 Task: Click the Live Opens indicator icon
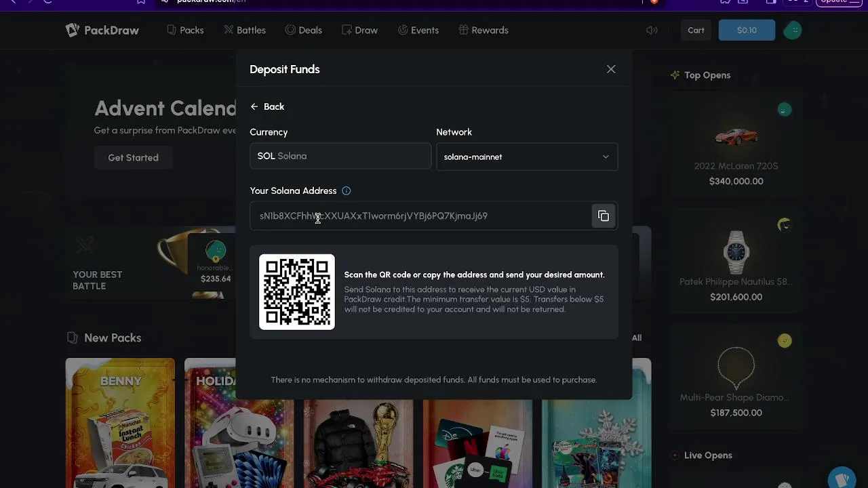pyautogui.click(x=675, y=455)
